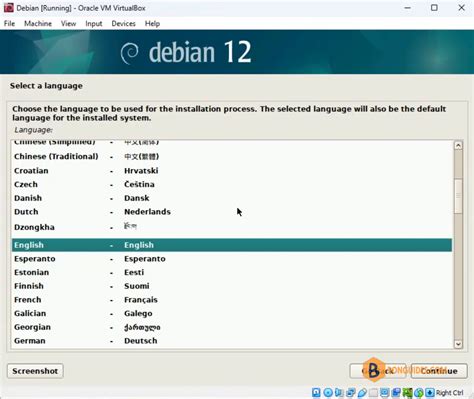Open the File menu

[x=9, y=24]
